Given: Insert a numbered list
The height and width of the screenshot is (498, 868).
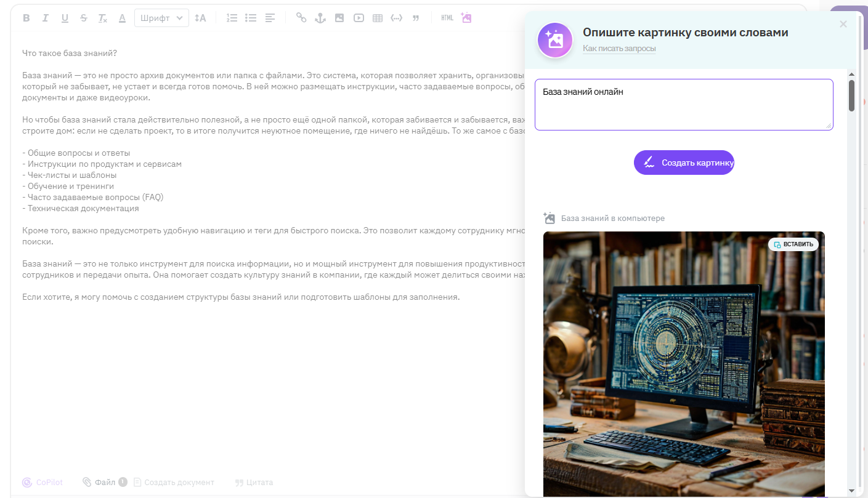Looking at the screenshot, I should [x=232, y=18].
